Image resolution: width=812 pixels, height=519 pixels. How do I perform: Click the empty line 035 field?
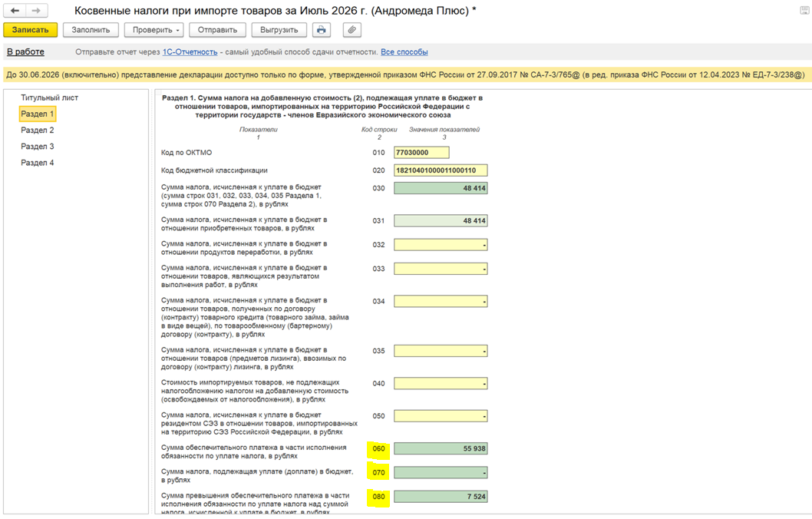(441, 351)
